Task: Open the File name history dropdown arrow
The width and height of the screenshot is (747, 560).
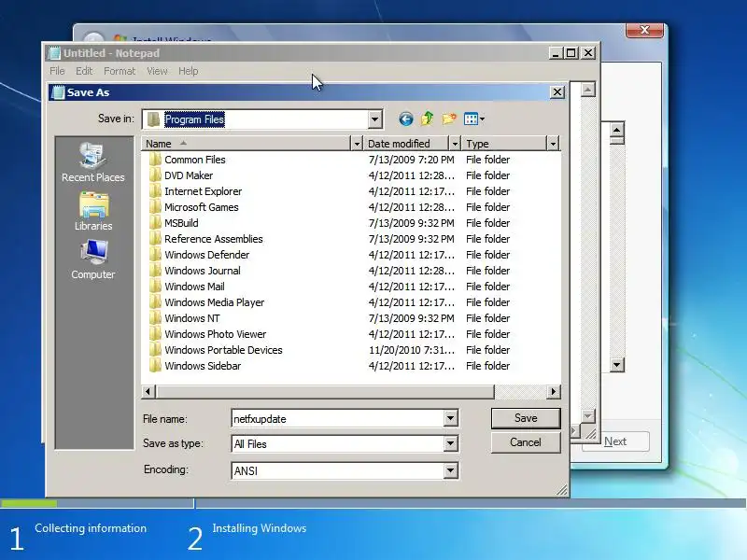Action: tap(450, 418)
